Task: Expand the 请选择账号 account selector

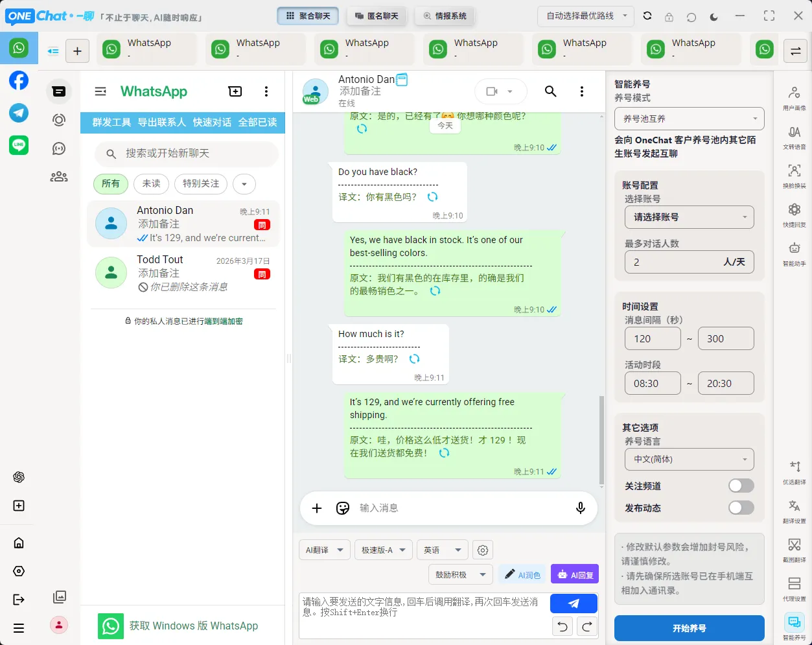Action: (689, 217)
